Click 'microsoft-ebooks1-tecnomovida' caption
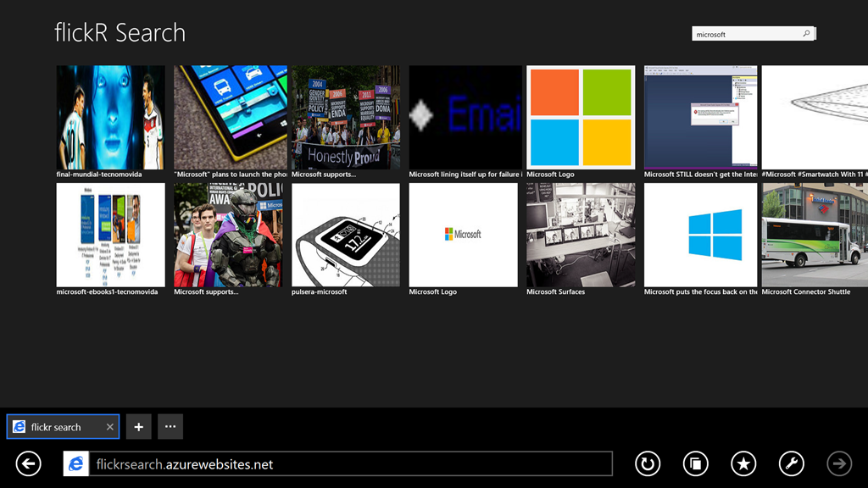The height and width of the screenshot is (488, 868). click(107, 291)
